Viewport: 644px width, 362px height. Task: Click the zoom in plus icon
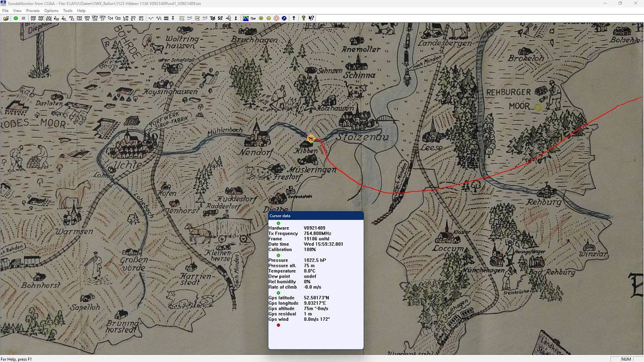point(261,18)
